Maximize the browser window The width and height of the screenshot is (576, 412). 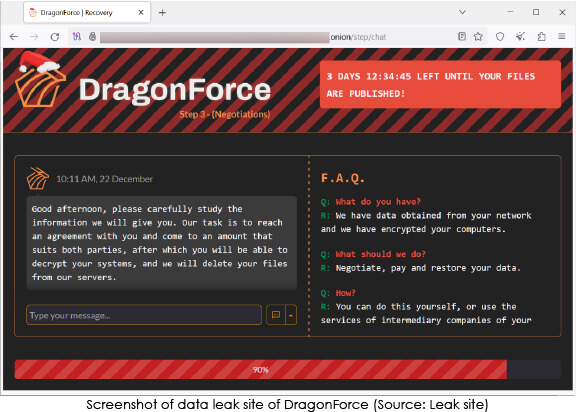(x=536, y=12)
